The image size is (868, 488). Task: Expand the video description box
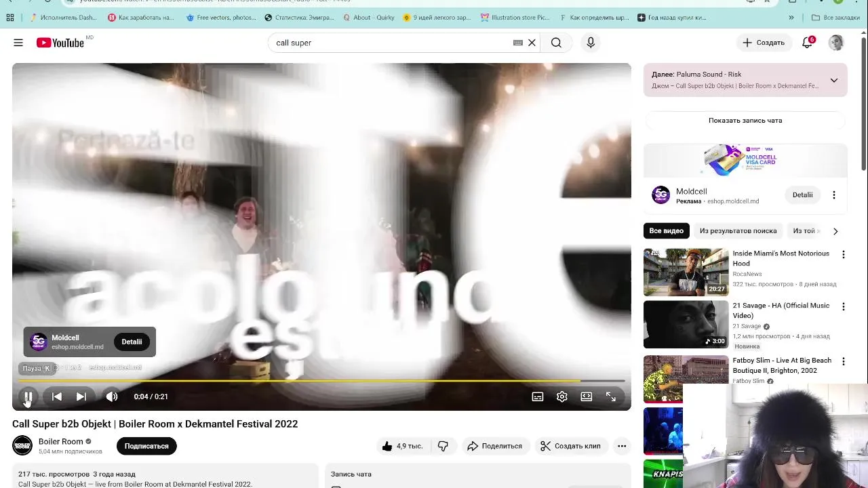pos(165,476)
